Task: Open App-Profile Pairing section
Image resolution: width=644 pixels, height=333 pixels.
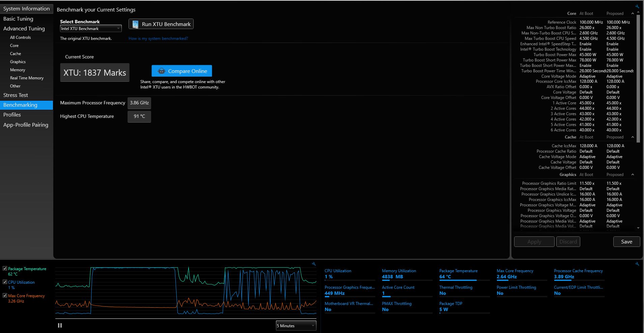Action: (x=26, y=125)
